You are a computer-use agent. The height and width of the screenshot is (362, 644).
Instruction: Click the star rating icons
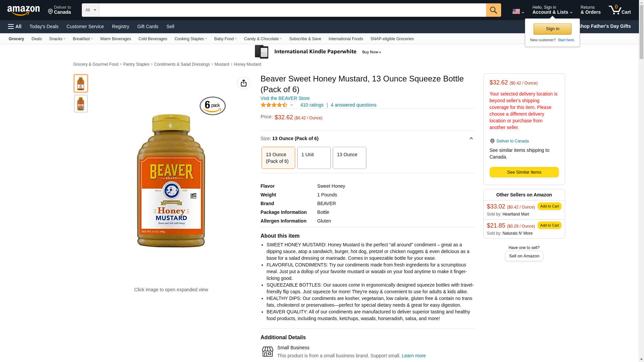pyautogui.click(x=274, y=105)
